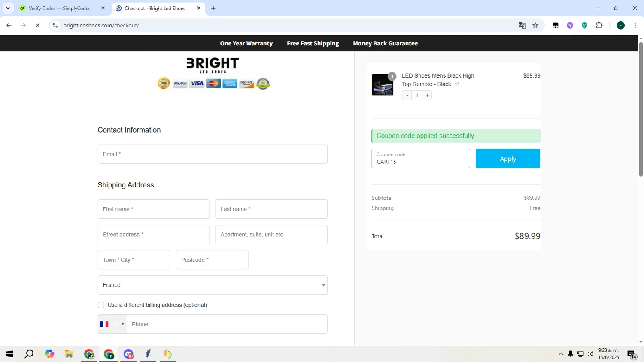Open the green shield extension
The image size is (644, 362).
point(584,25)
